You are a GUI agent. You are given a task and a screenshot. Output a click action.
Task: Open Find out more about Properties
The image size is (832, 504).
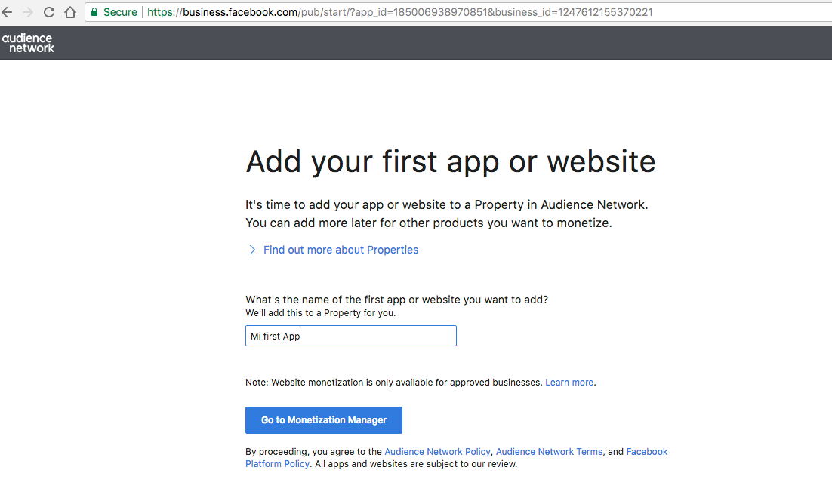pyautogui.click(x=341, y=250)
